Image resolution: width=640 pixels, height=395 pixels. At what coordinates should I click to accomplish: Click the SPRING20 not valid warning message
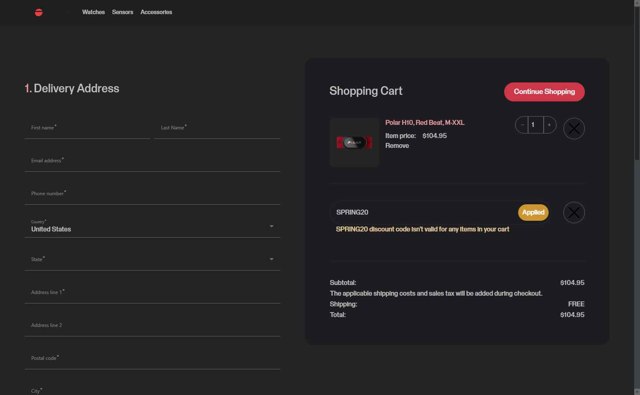[422, 229]
